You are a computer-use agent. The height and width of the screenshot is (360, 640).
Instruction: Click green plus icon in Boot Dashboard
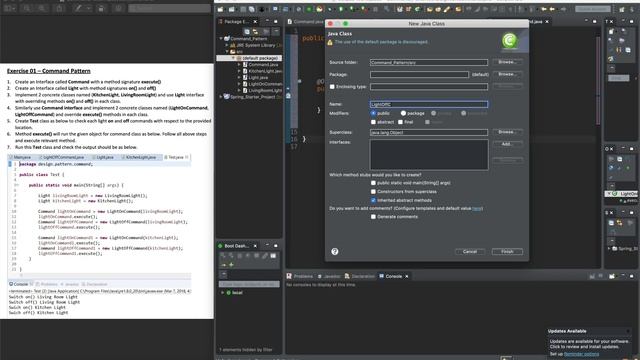(231, 265)
